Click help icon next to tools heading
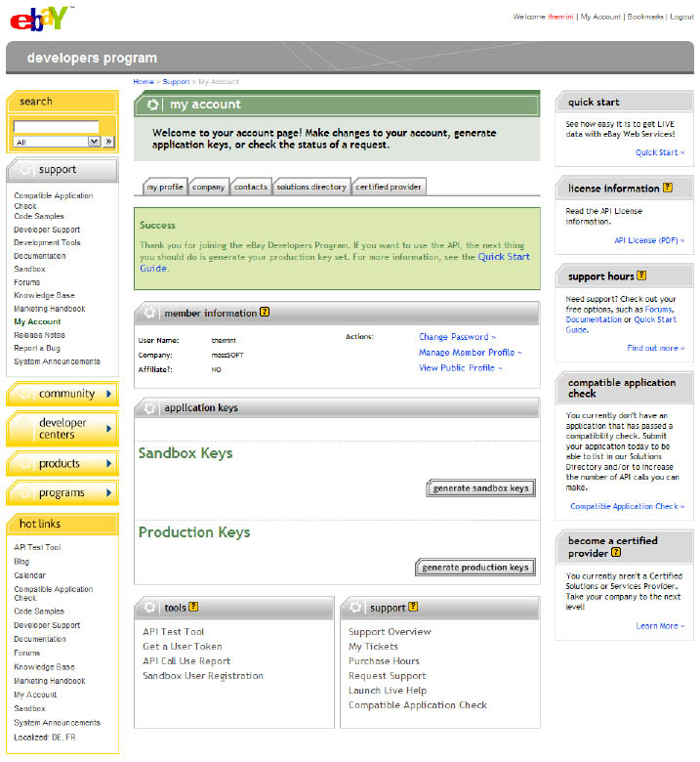This screenshot has height=762, width=700. [x=193, y=607]
